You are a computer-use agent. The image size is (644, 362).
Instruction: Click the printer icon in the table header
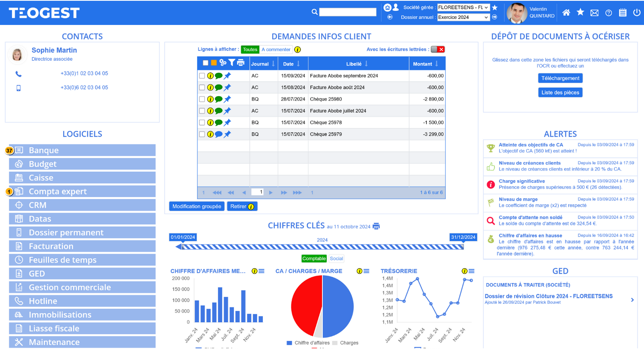click(241, 62)
